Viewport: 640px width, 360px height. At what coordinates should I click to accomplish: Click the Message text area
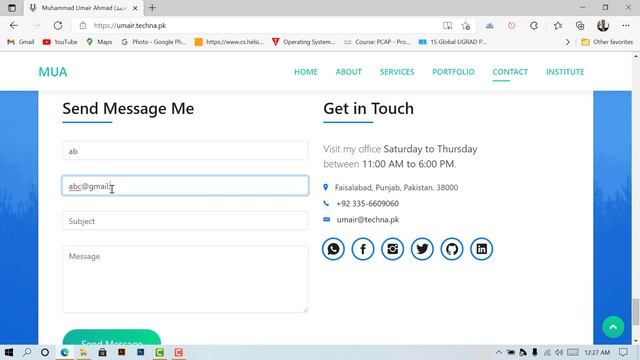click(185, 279)
